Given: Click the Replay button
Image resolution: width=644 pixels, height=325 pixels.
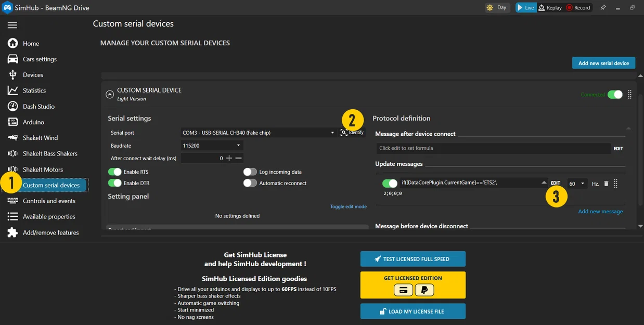Looking at the screenshot, I should click(x=550, y=8).
